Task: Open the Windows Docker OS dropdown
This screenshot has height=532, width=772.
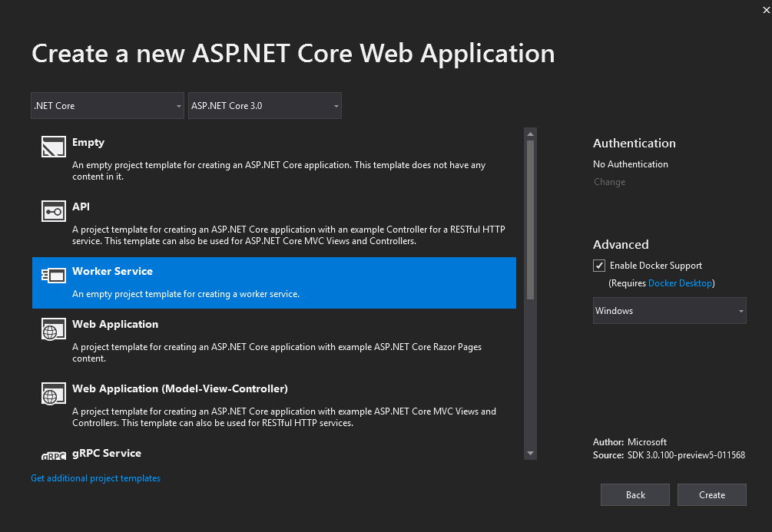Action: (668, 310)
